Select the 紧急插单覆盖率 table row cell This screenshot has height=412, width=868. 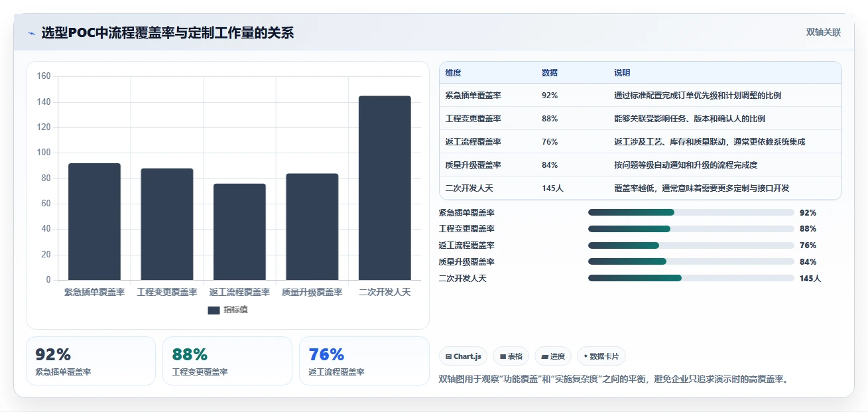473,96
